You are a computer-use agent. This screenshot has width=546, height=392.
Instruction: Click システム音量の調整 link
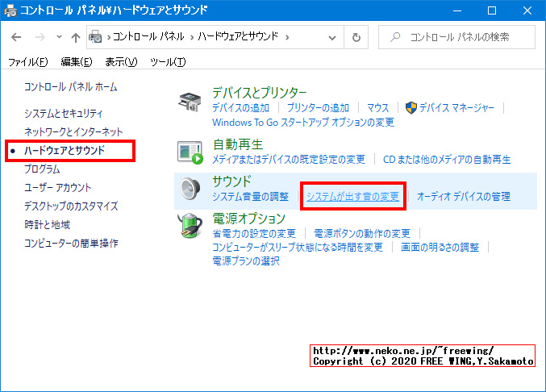click(251, 197)
